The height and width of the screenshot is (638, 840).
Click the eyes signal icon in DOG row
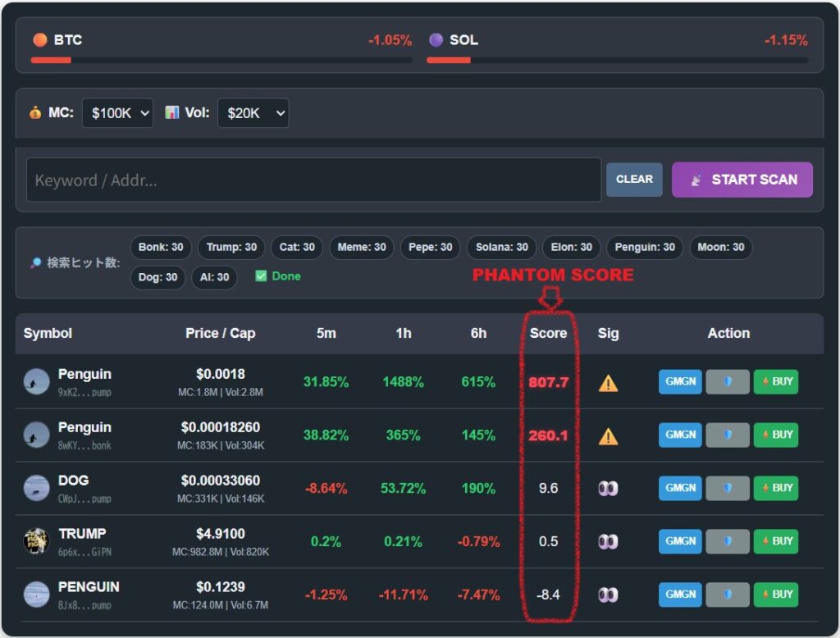point(608,489)
